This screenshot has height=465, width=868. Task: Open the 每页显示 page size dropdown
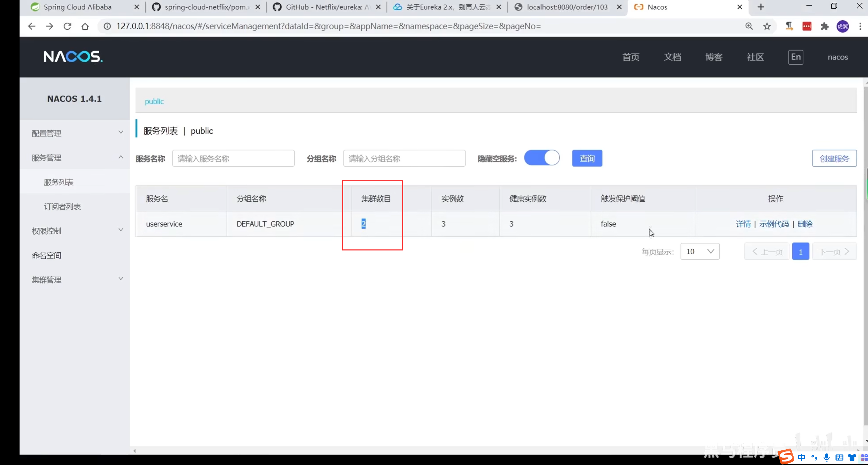tap(700, 252)
